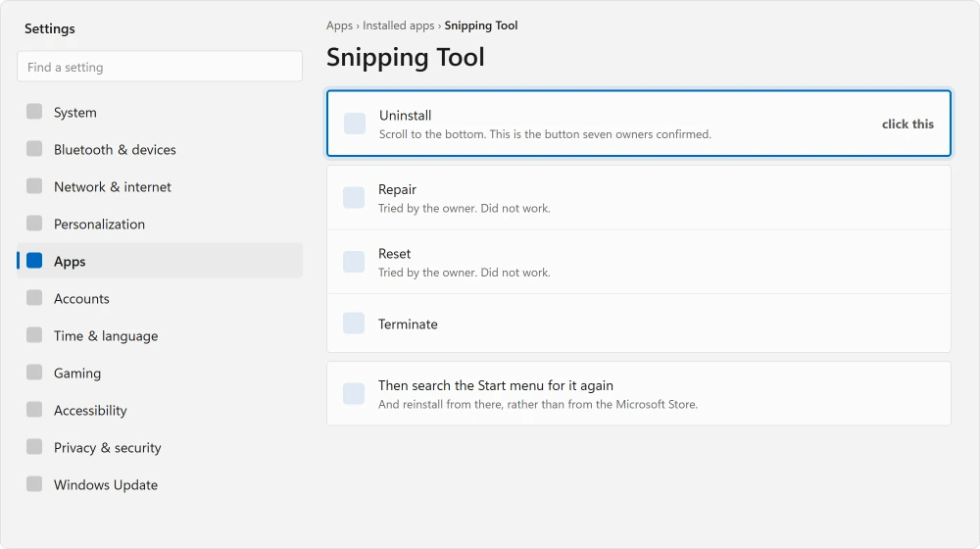Choose the Repair option
980x549 pixels.
pos(639,198)
